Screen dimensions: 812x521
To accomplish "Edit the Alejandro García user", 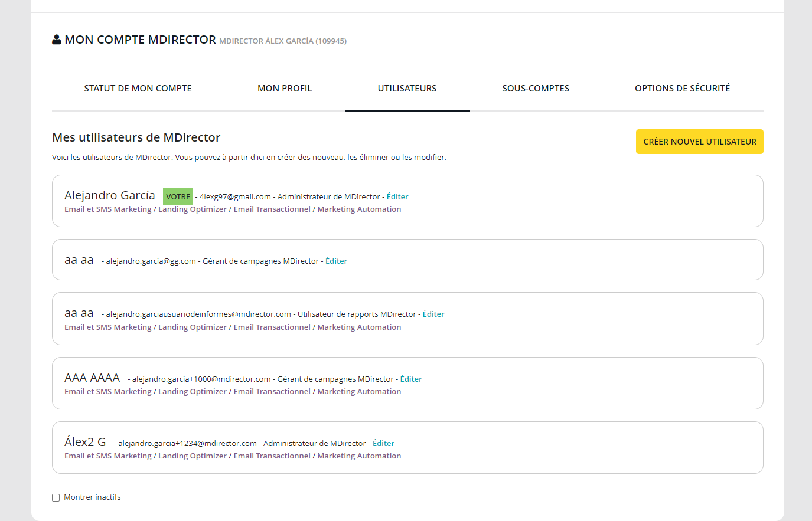I will pyautogui.click(x=397, y=197).
